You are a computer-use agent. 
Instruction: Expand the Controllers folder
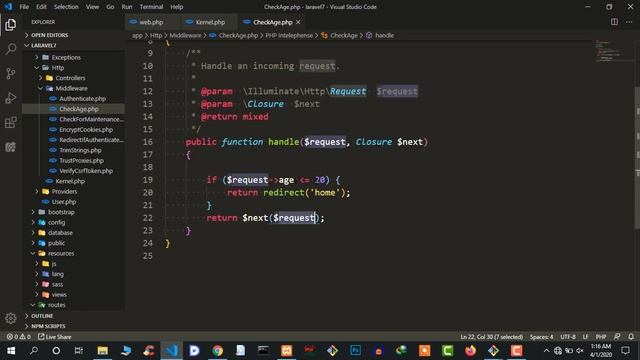tap(70, 78)
